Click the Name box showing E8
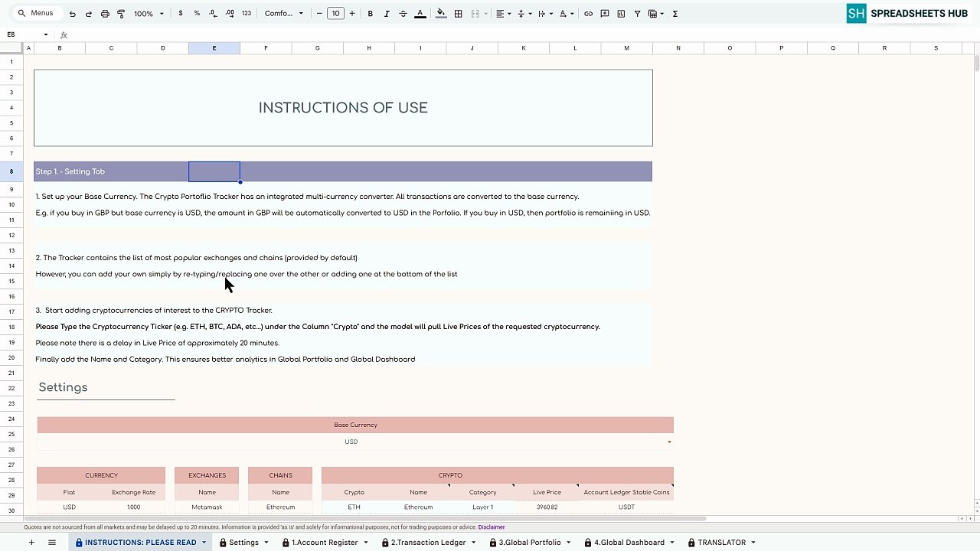Screen dimensions: 980x551 pyautogui.click(x=23, y=34)
